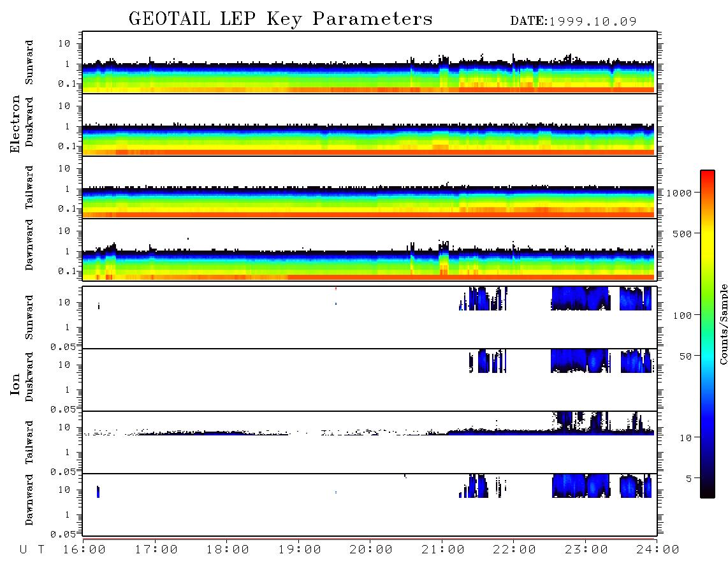Click the Electron Duskward spectrogram panel
The width and height of the screenshot is (728, 561).
[370, 124]
